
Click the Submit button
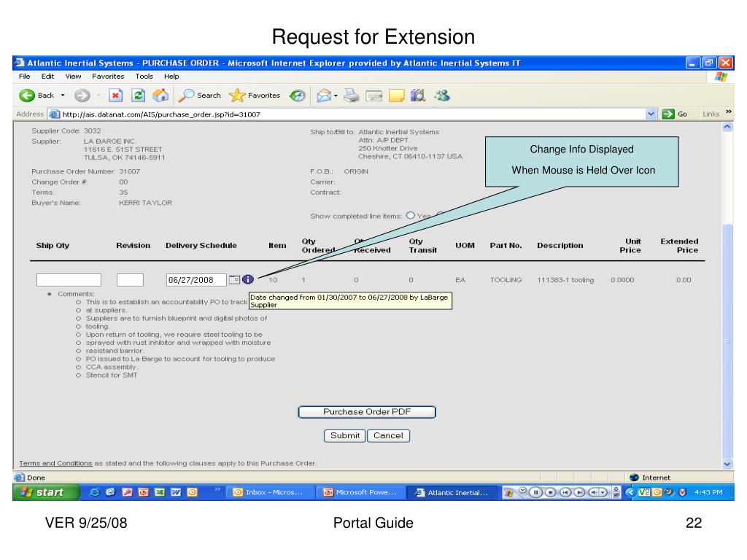[x=345, y=436]
